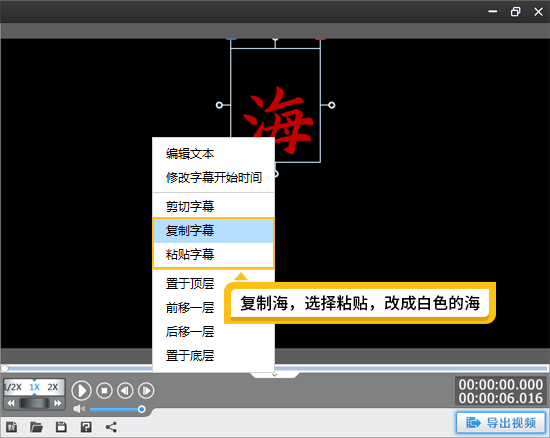Screen dimensions: 550x438
Task: Click the volume slider handle
Action: (x=142, y=409)
